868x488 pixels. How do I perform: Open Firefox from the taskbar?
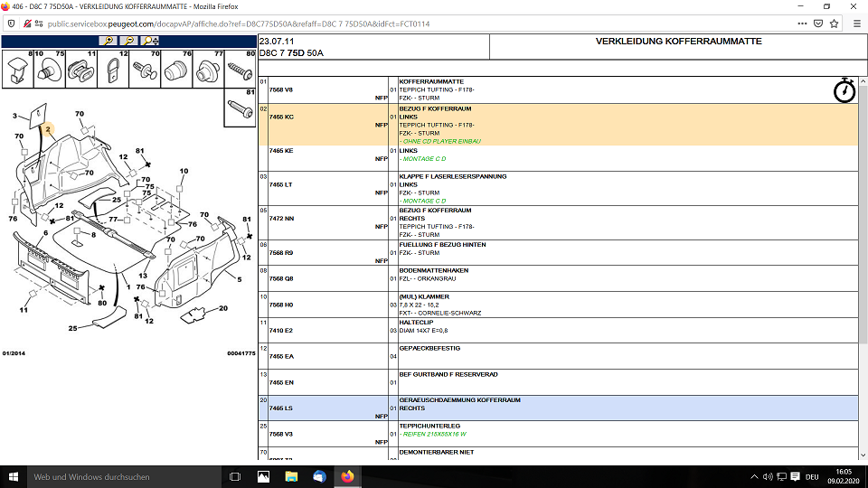pyautogui.click(x=347, y=476)
